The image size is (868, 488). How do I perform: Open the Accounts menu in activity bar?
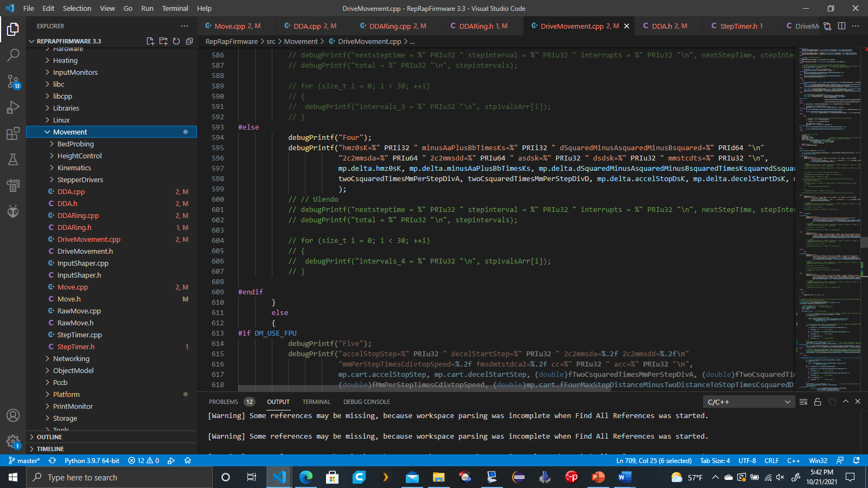(x=13, y=415)
